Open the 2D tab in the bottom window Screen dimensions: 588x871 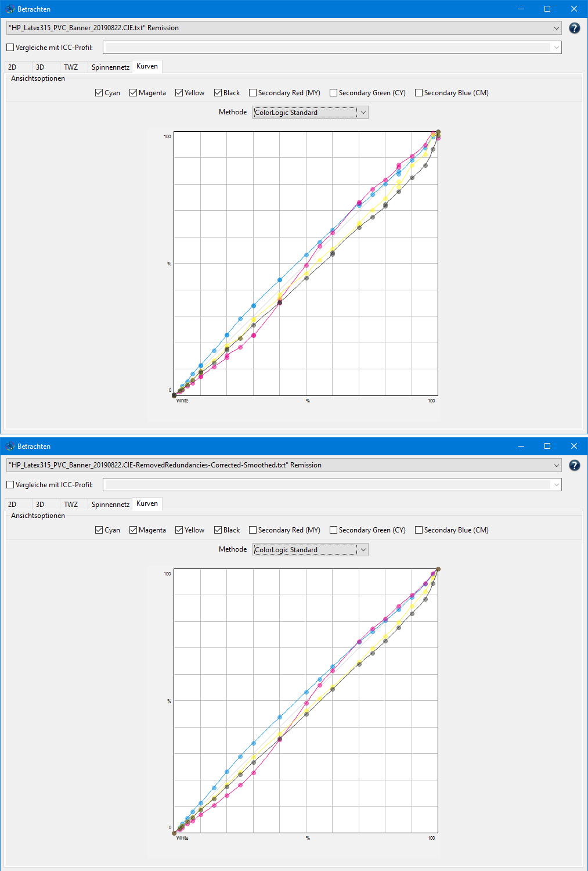pyautogui.click(x=12, y=505)
